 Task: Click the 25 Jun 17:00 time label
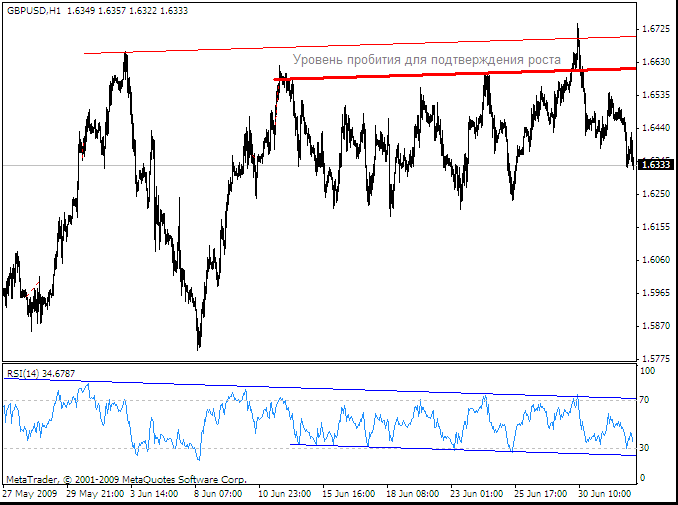tap(540, 493)
